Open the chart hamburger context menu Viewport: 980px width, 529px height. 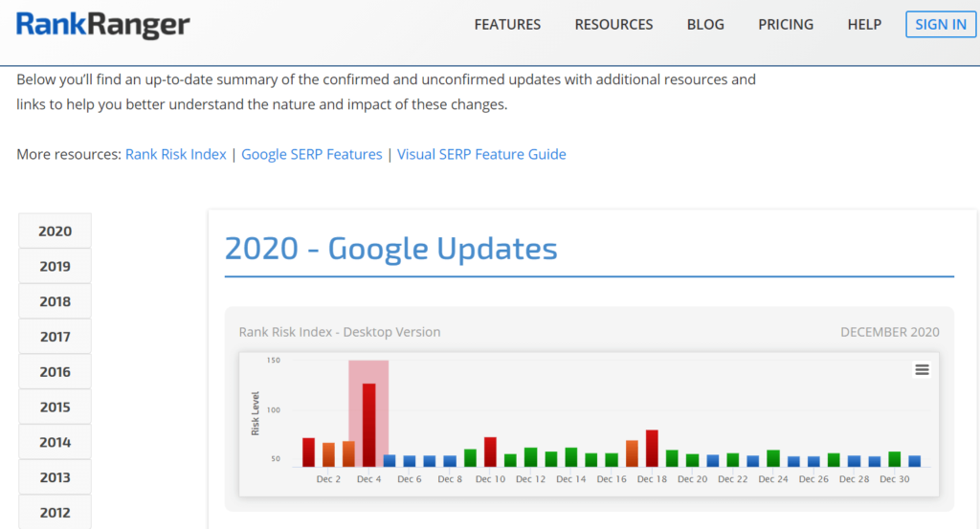(x=922, y=370)
